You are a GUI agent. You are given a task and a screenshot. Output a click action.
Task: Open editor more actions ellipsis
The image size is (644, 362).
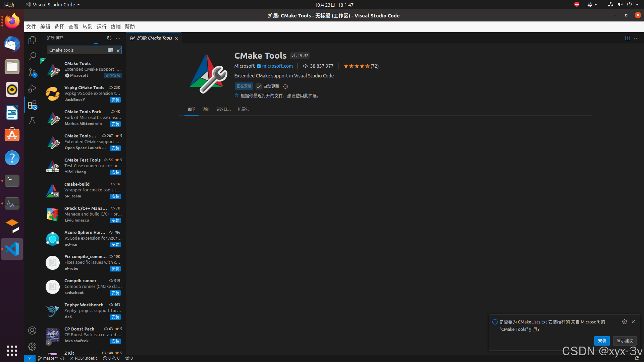pos(636,38)
